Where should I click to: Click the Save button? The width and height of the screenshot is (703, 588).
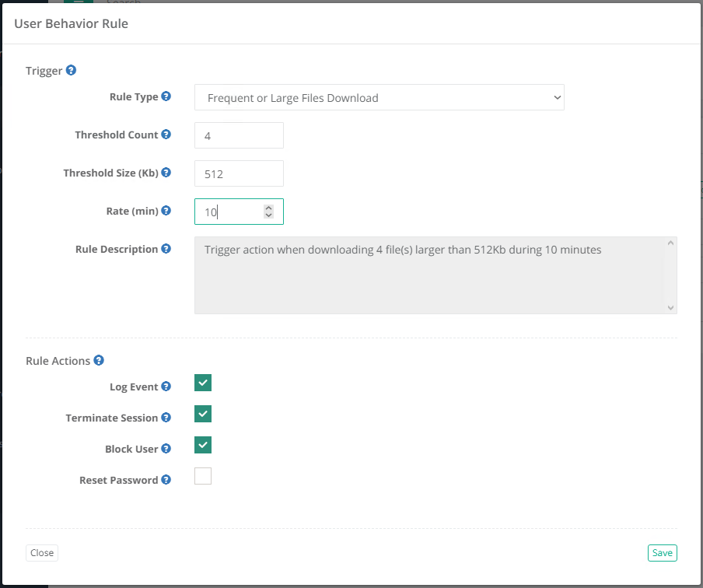click(x=662, y=552)
